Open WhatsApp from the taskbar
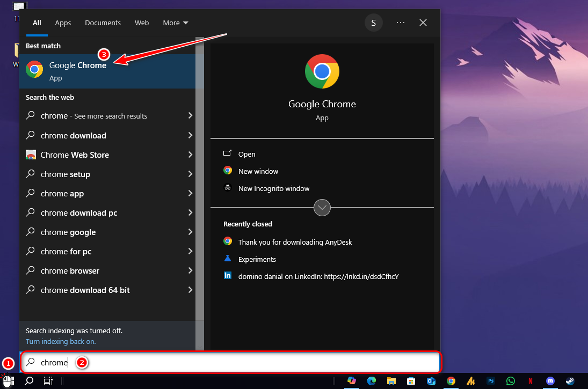This screenshot has width=588, height=389. coord(510,380)
